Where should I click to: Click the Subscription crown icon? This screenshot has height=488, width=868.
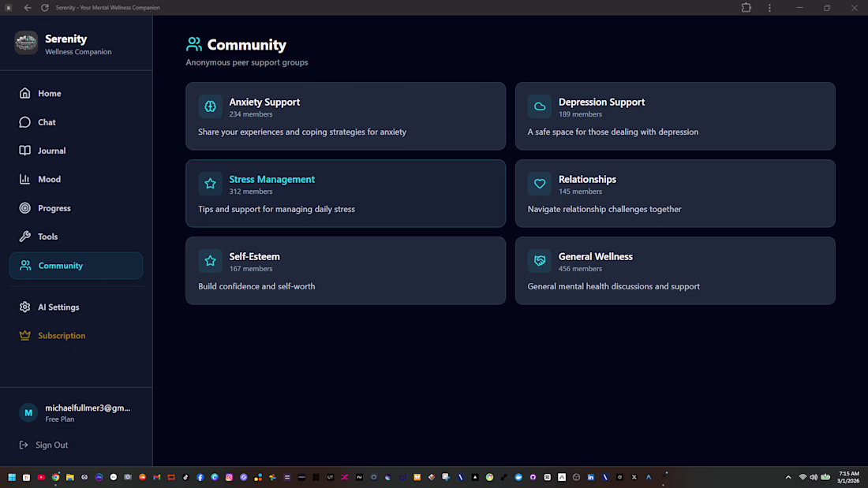(25, 336)
